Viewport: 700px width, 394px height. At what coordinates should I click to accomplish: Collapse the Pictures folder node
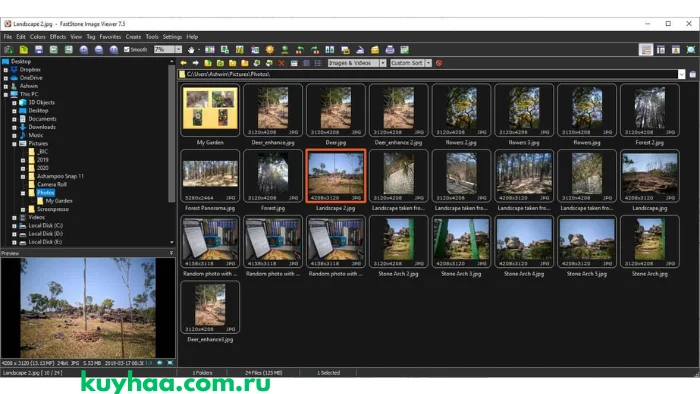click(x=14, y=144)
